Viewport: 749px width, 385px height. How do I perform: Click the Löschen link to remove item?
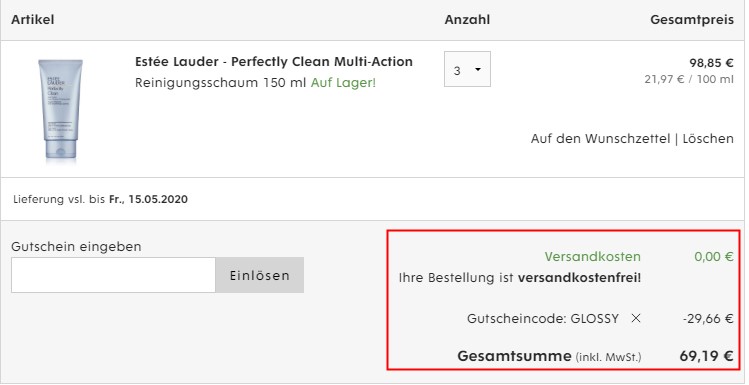708,139
